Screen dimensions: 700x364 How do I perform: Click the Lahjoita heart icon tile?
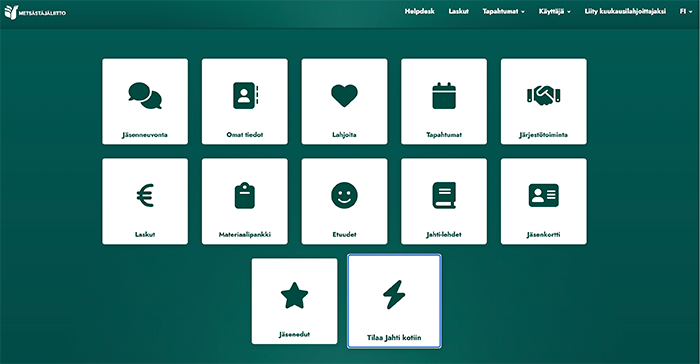344,101
